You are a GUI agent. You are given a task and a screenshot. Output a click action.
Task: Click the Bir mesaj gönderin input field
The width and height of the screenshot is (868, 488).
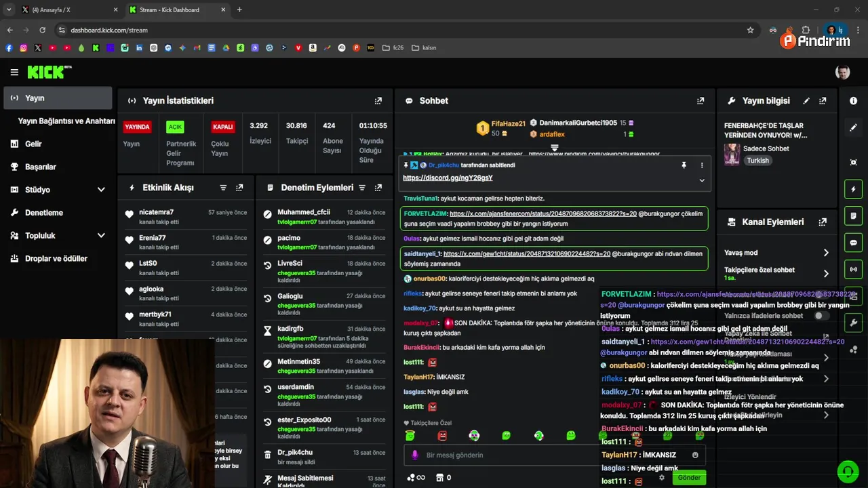(502, 455)
